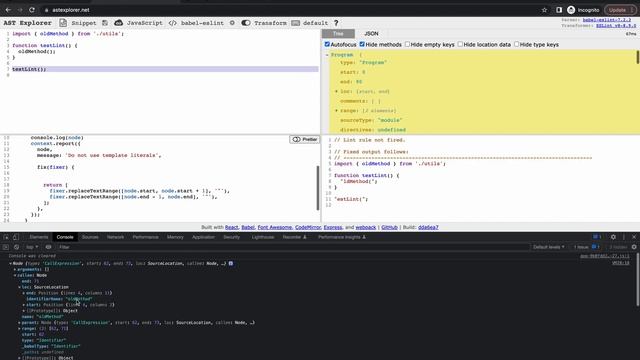The height and width of the screenshot is (360, 640).
Task: Enable the Hide location data checkbox
Action: [460, 44]
